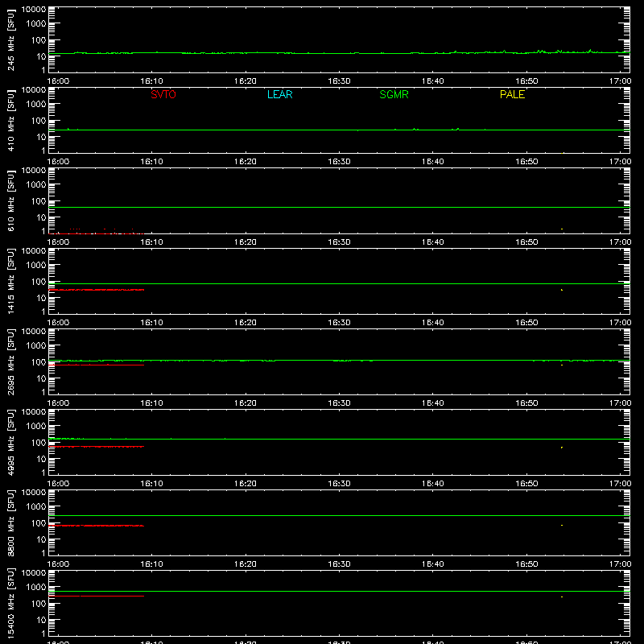Viewport: 644px width, 644px height.
Task: Click the 10 tick label on 1415 MHz panel
Action: 41,298
